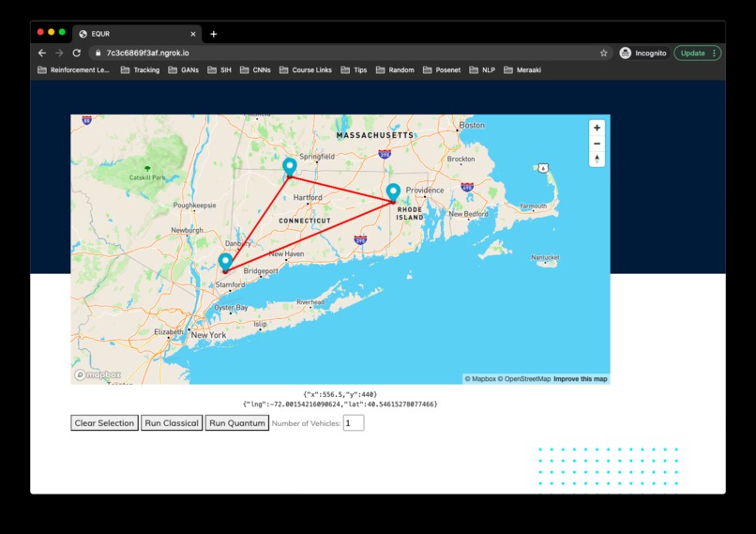The width and height of the screenshot is (756, 534).
Task: Reload the page with refresh icon
Action: tap(76, 53)
